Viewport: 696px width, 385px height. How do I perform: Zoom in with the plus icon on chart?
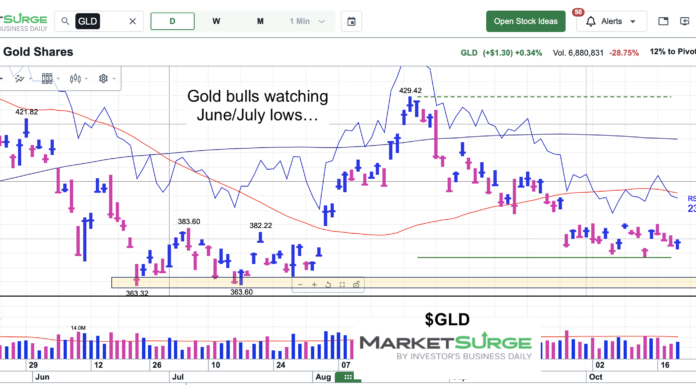tap(314, 285)
